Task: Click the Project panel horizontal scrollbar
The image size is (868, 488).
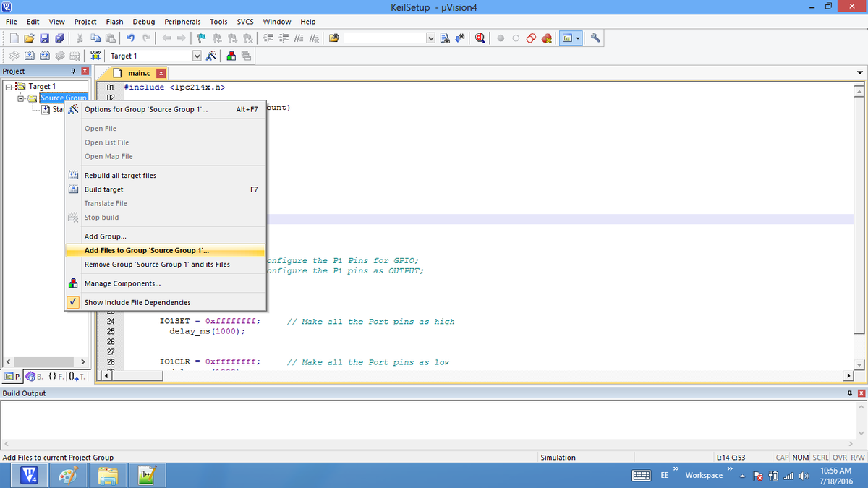Action: pos(46,361)
